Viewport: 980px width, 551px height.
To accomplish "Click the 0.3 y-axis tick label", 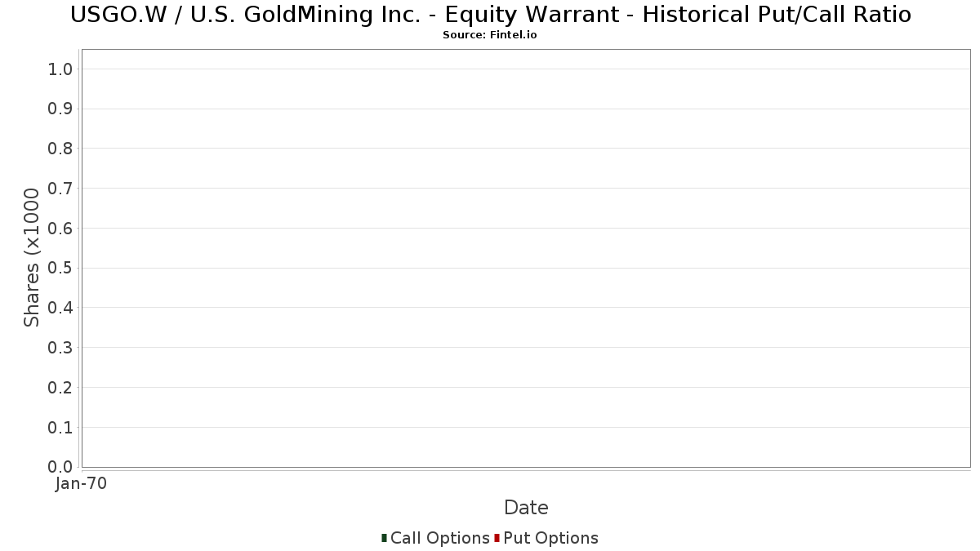I will coord(61,348).
